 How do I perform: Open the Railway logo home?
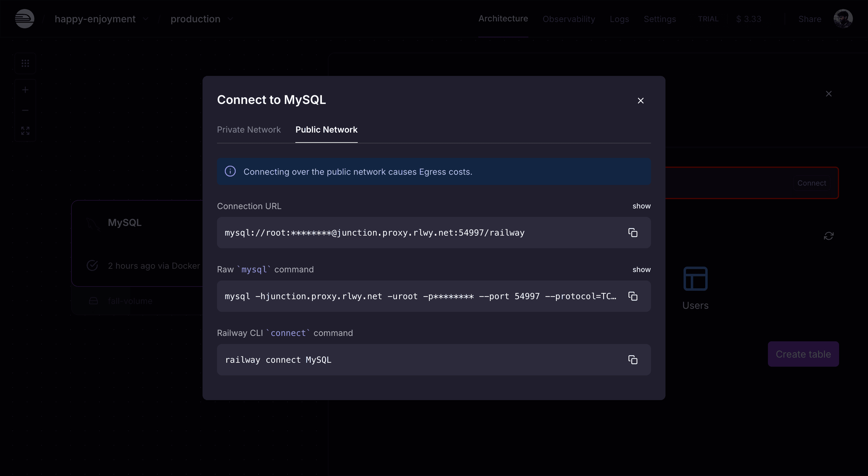[x=25, y=19]
